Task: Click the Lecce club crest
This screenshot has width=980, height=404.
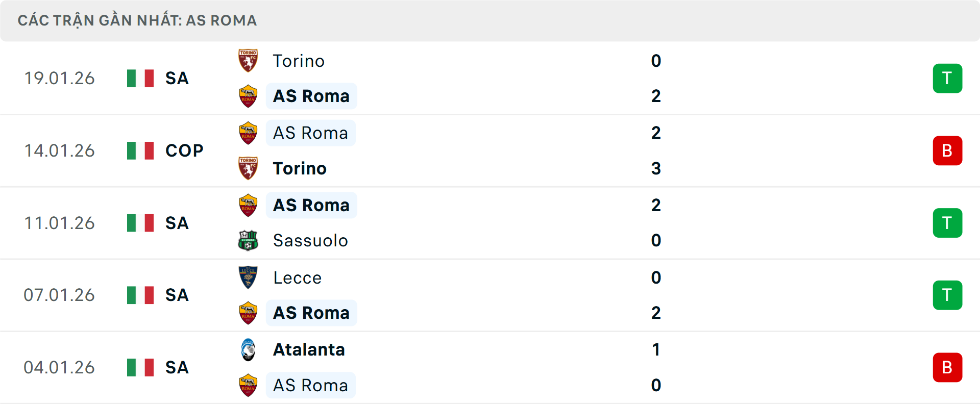Action: [x=248, y=277]
